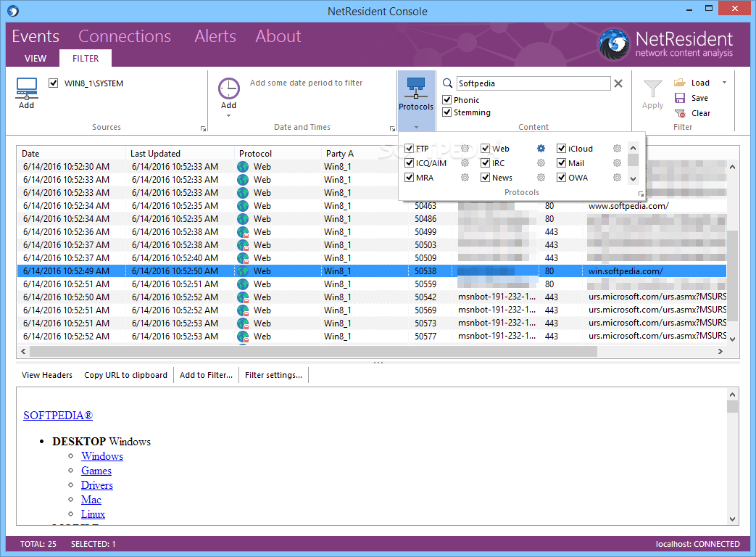Open the Connections section
The width and height of the screenshot is (756, 557).
[x=125, y=36]
